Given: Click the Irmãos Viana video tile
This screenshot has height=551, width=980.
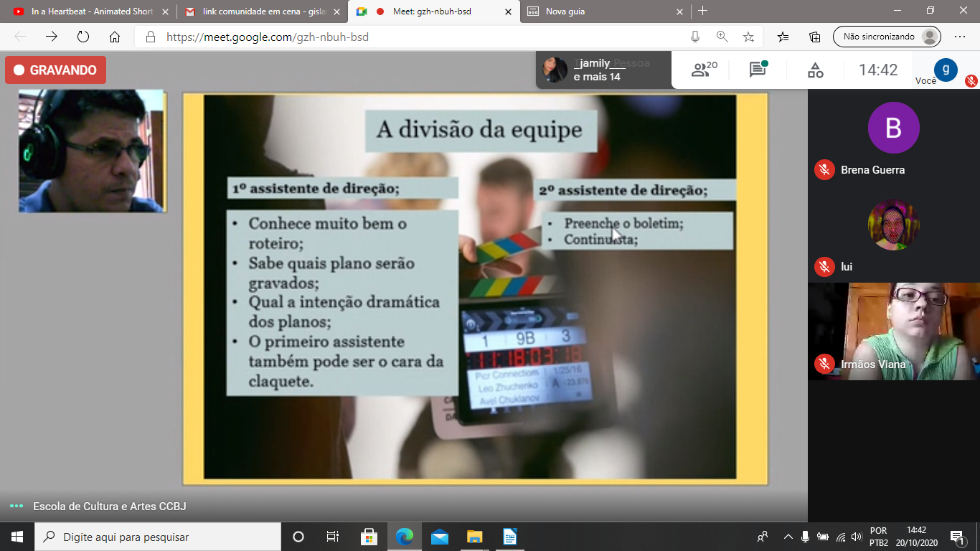Looking at the screenshot, I should [x=893, y=331].
